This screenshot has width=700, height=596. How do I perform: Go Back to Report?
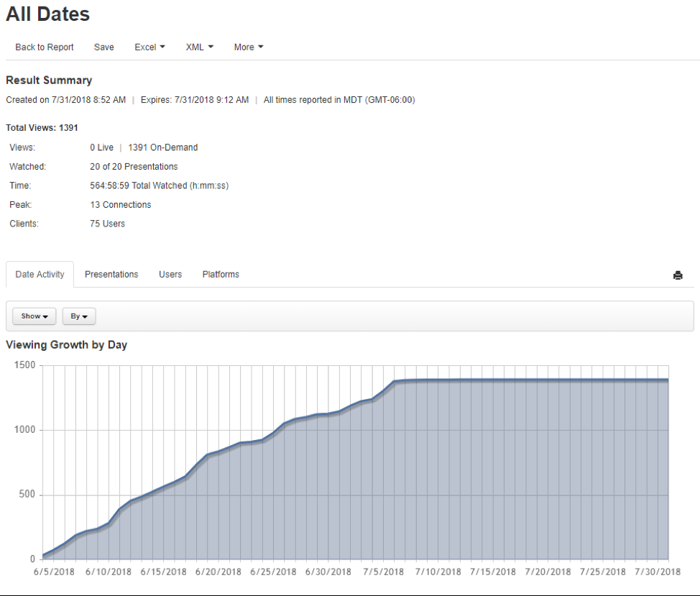point(44,47)
